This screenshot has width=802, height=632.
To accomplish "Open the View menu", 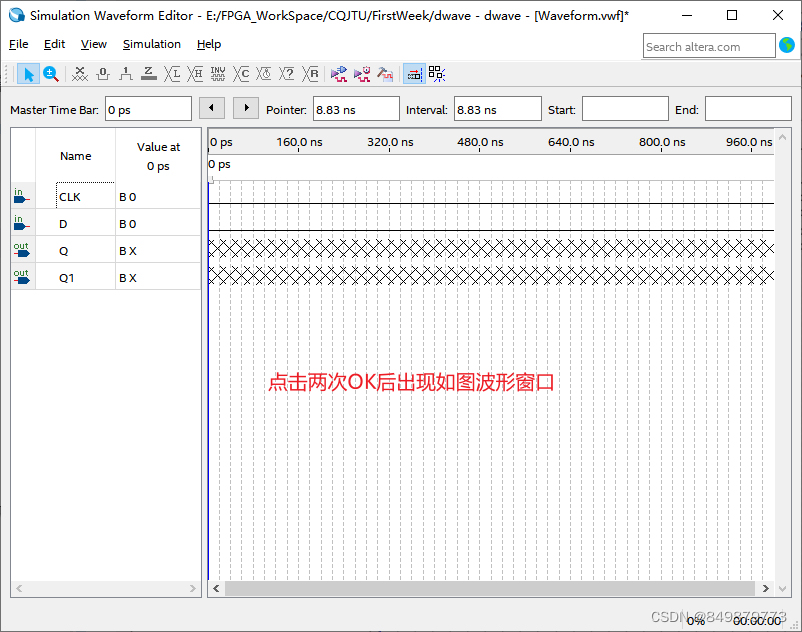I will (x=94, y=44).
